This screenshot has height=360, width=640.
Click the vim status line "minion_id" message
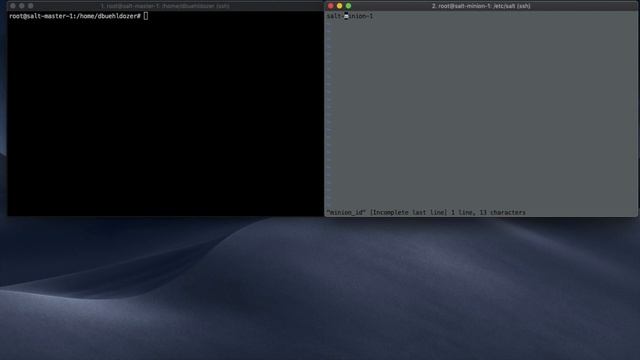coord(426,212)
